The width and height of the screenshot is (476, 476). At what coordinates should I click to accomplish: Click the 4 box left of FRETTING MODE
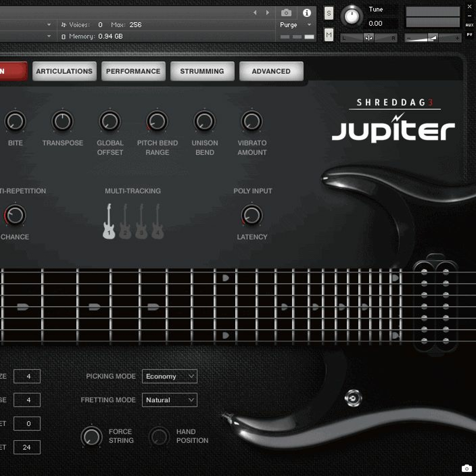27,400
